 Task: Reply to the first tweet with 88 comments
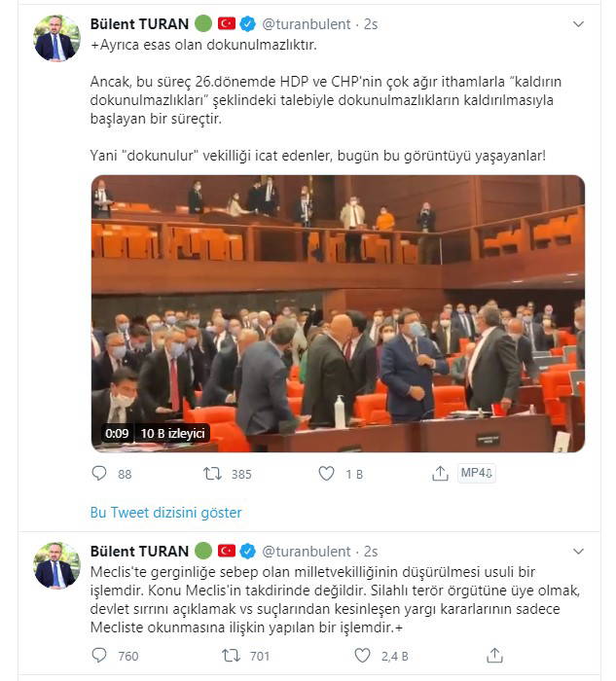[x=99, y=473]
